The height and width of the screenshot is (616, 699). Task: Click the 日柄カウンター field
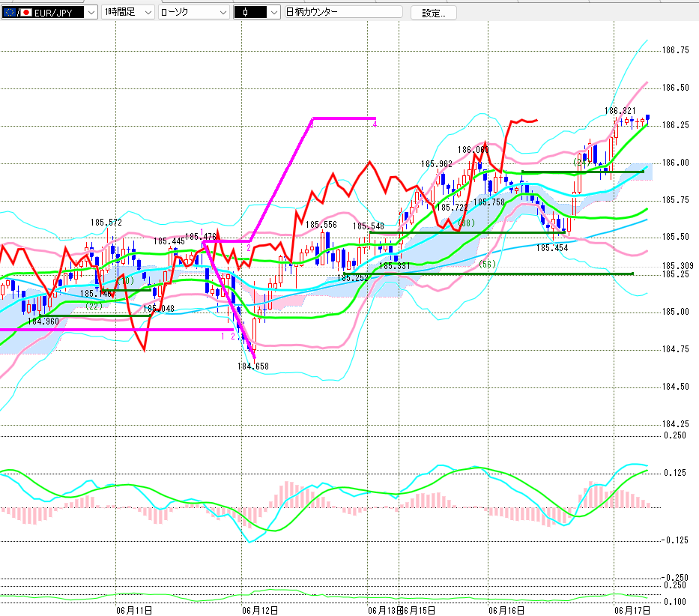[x=343, y=12]
